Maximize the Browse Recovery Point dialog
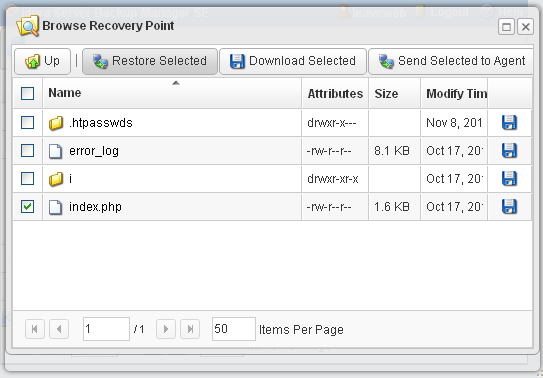 point(506,27)
